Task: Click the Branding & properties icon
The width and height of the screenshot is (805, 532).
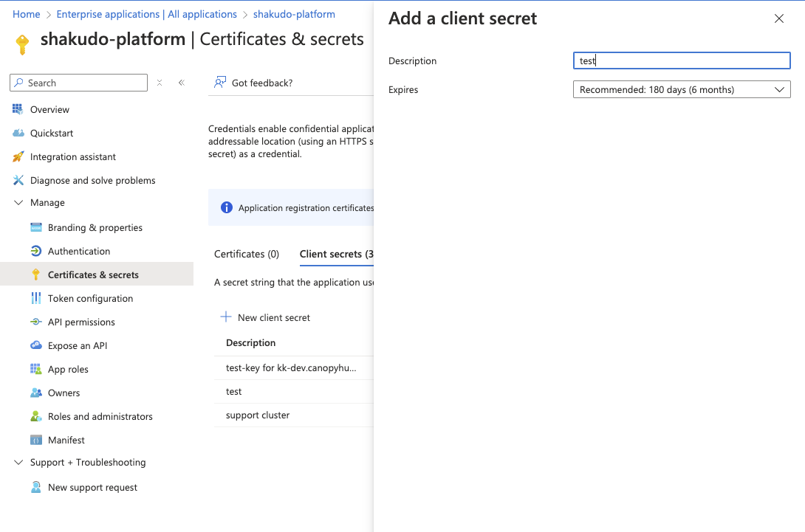Action: click(x=36, y=227)
